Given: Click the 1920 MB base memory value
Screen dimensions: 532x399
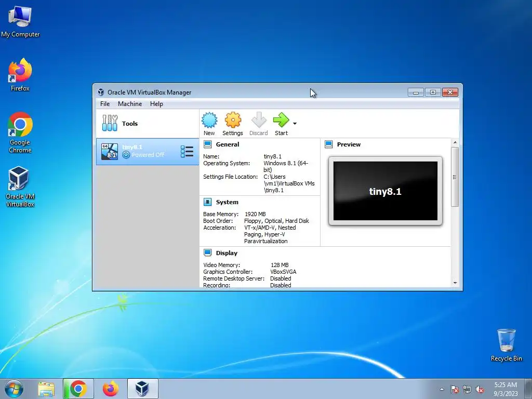Looking at the screenshot, I should click(x=255, y=214).
